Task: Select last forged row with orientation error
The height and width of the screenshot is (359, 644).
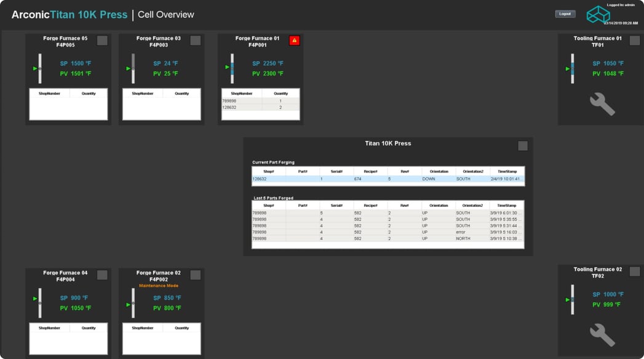Action: [x=388, y=232]
